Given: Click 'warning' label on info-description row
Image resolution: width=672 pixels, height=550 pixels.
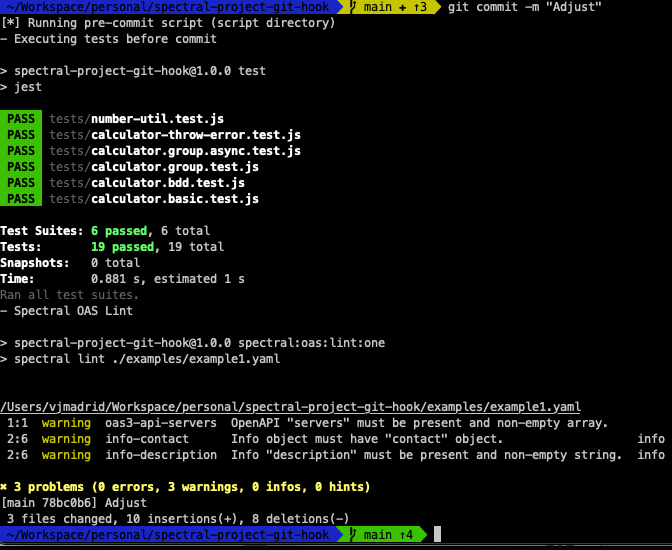Looking at the screenshot, I should (66, 455).
